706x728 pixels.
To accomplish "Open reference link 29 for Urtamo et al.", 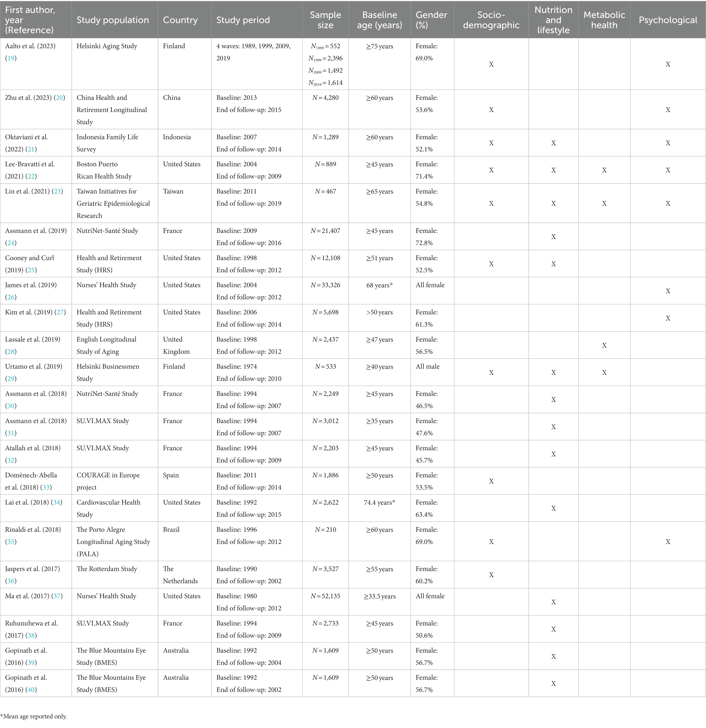I will click(11, 378).
